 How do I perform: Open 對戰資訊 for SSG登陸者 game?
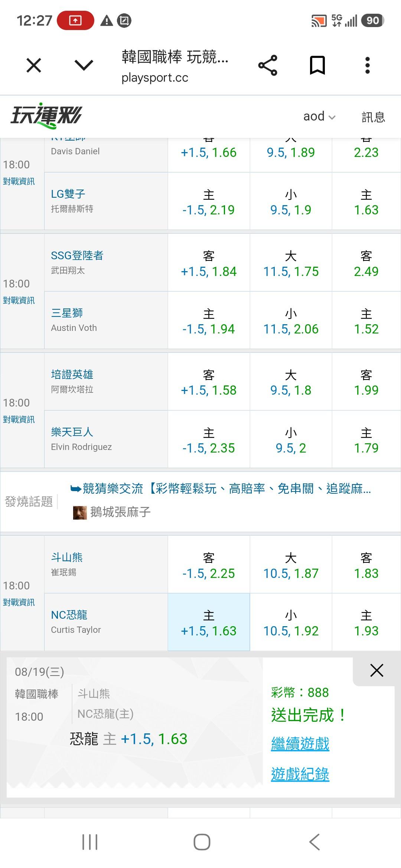[19, 300]
